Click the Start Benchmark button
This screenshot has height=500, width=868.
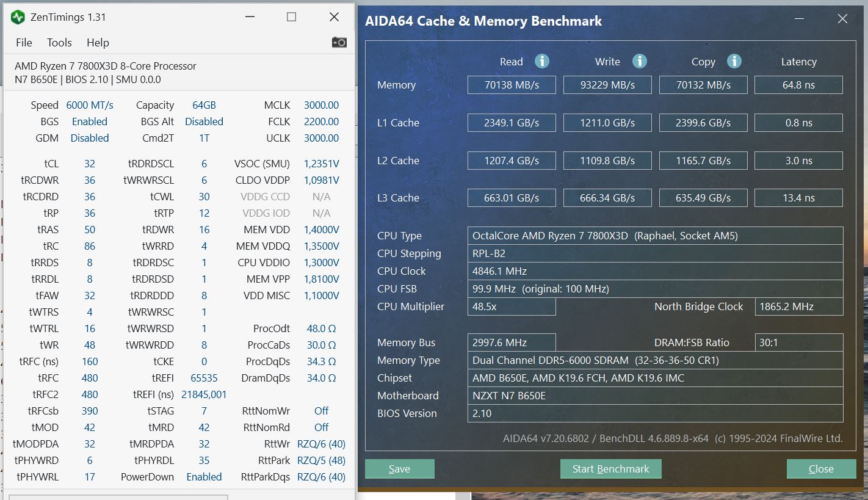point(610,469)
